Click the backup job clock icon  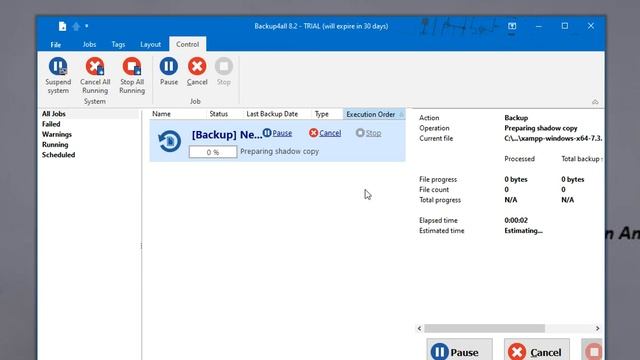[x=169, y=141]
